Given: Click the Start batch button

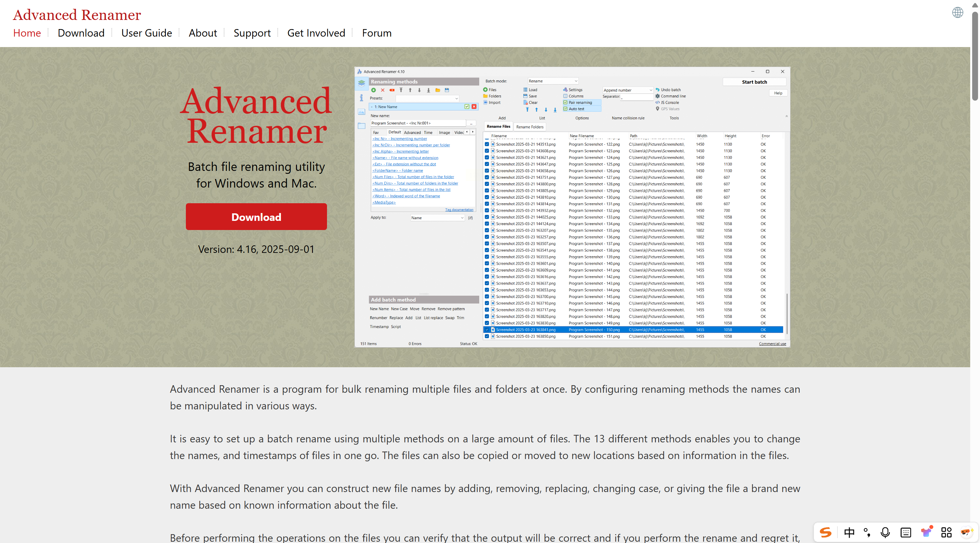Looking at the screenshot, I should [x=754, y=82].
